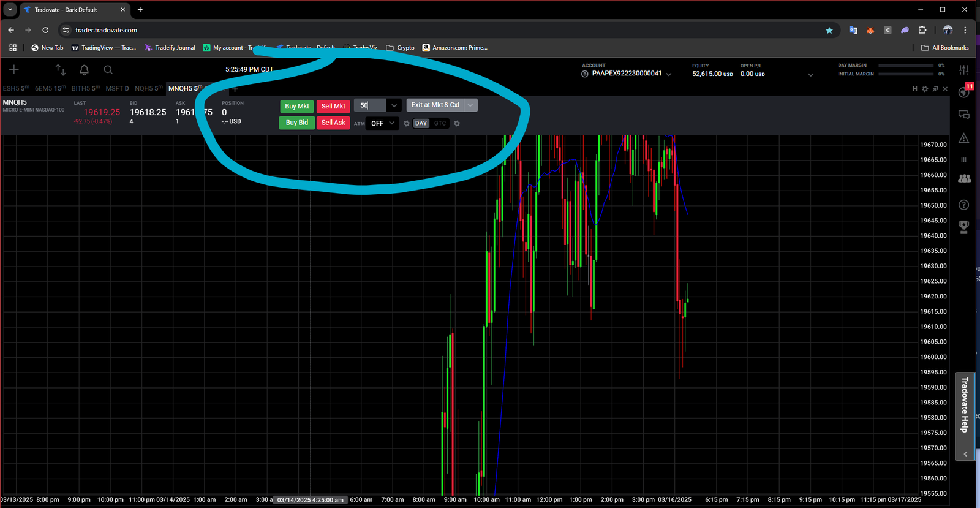Image resolution: width=980 pixels, height=508 pixels.
Task: Click Sell Mkt button
Action: tap(333, 106)
